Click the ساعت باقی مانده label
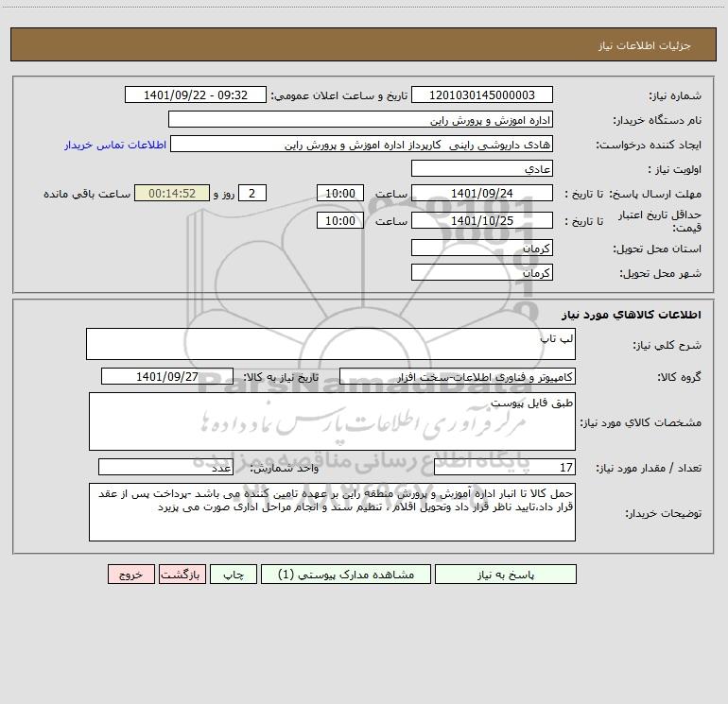 pos(87,194)
